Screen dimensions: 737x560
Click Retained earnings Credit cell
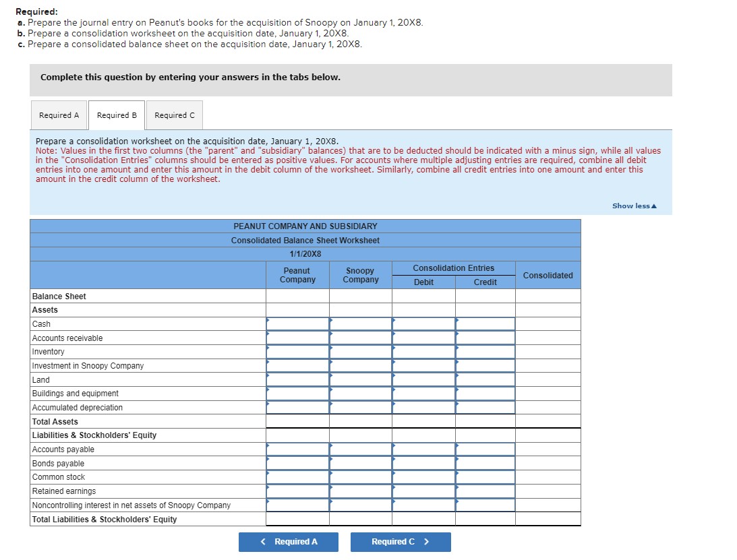click(485, 491)
